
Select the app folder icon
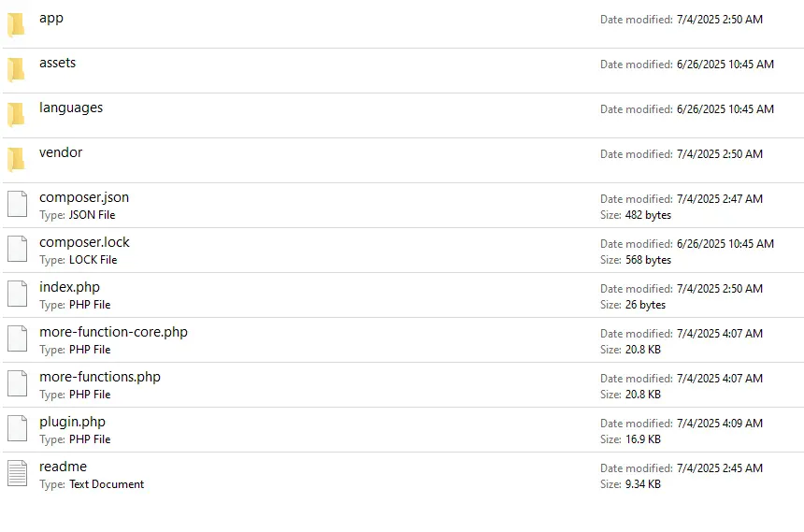16,25
